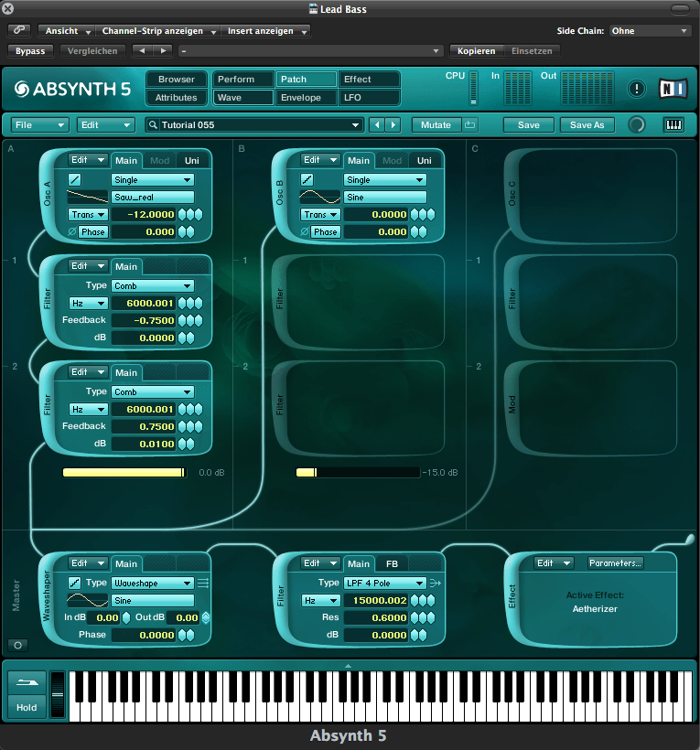The width and height of the screenshot is (700, 750).
Task: Click the Native Instruments NI logo
Action: [x=673, y=89]
